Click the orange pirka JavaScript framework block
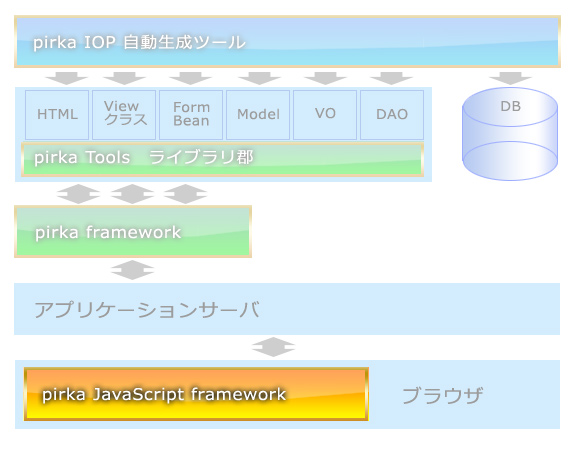Screen dimensions: 580x450 click(x=196, y=394)
